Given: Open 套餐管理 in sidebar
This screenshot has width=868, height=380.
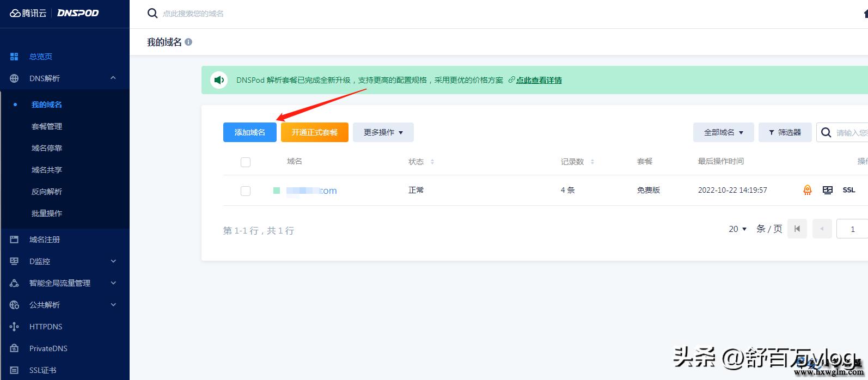Looking at the screenshot, I should 47,126.
